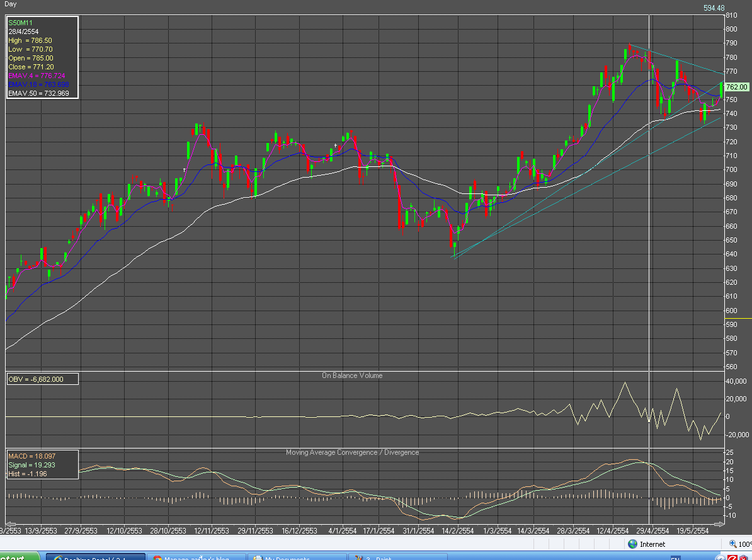Click the left scroll arrow below the chart
Screen dimensions: 752x560
click(10, 524)
